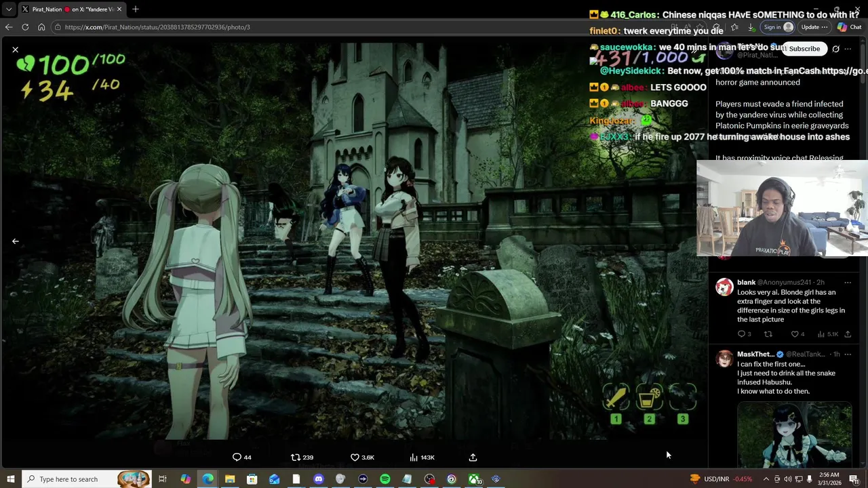The width and height of the screenshot is (868, 488).
Task: Open Copilot Chat in browser
Action: [x=849, y=27]
